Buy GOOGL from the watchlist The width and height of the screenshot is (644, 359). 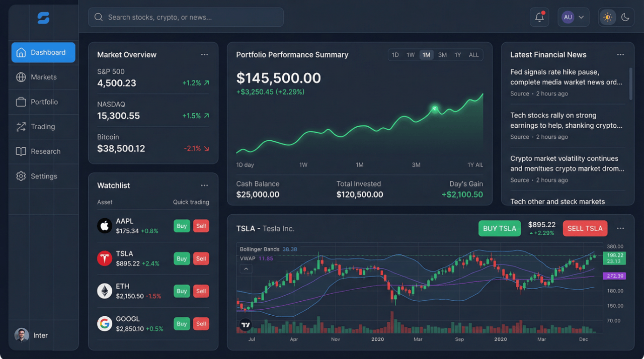(182, 324)
